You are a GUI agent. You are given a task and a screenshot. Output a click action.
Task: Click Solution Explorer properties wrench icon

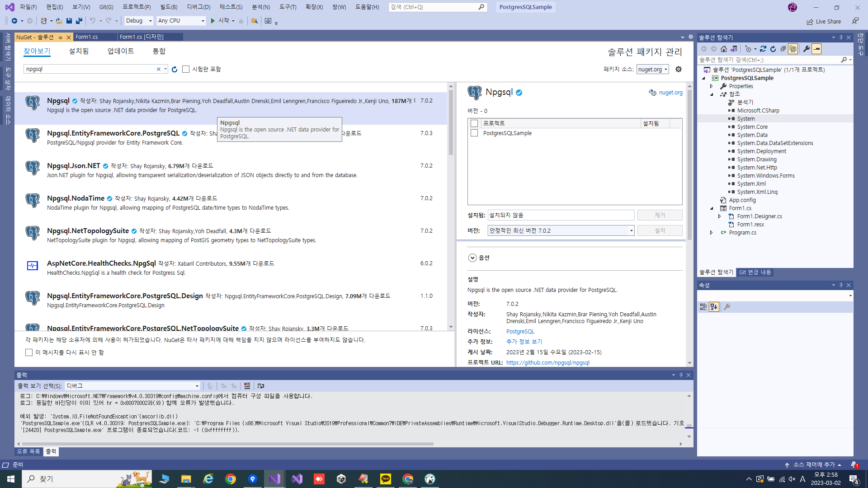pos(807,49)
